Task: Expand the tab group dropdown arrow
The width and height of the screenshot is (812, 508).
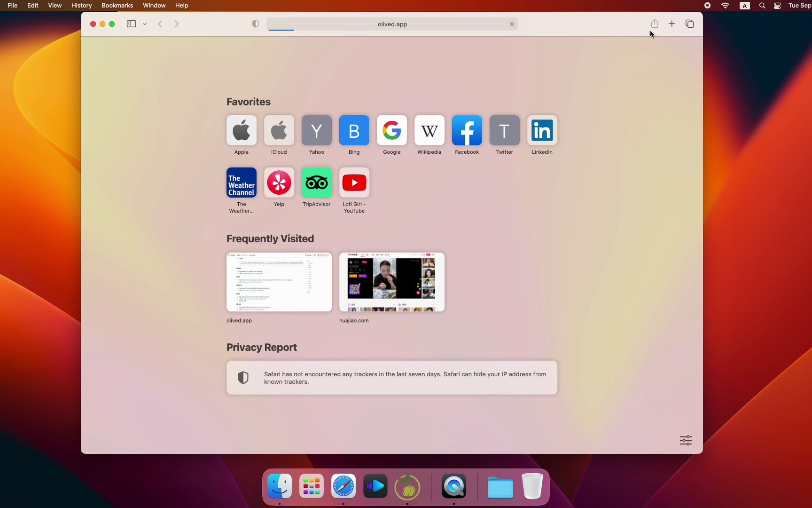Action: tap(145, 24)
